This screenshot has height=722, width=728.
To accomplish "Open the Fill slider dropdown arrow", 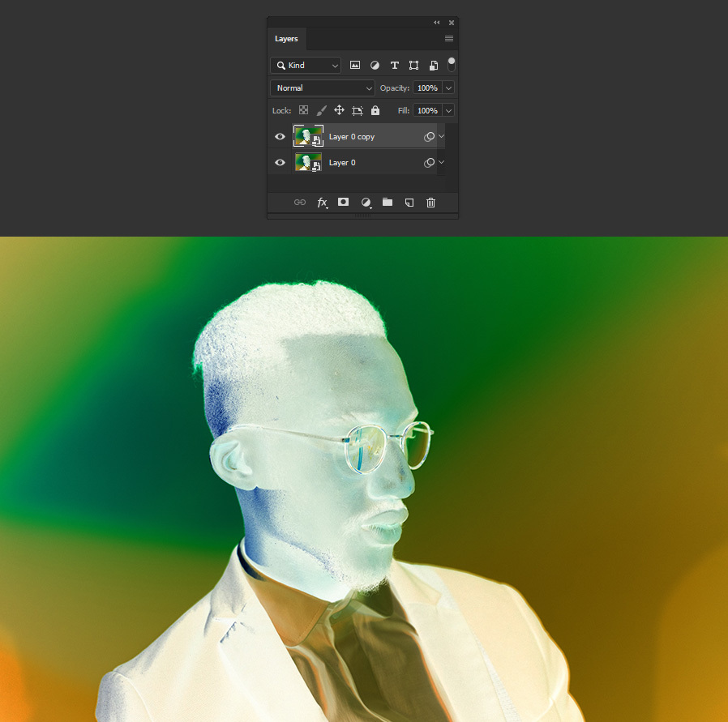I will tap(448, 110).
